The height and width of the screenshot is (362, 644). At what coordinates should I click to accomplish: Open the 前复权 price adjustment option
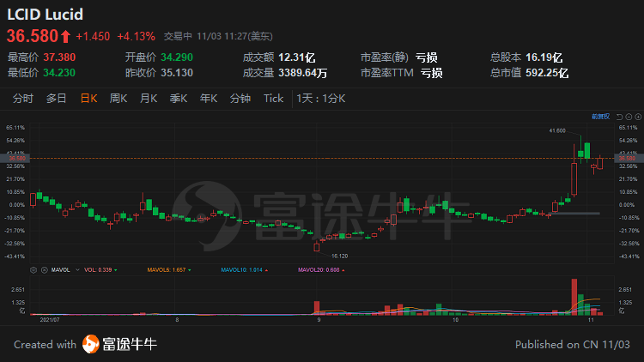click(600, 117)
